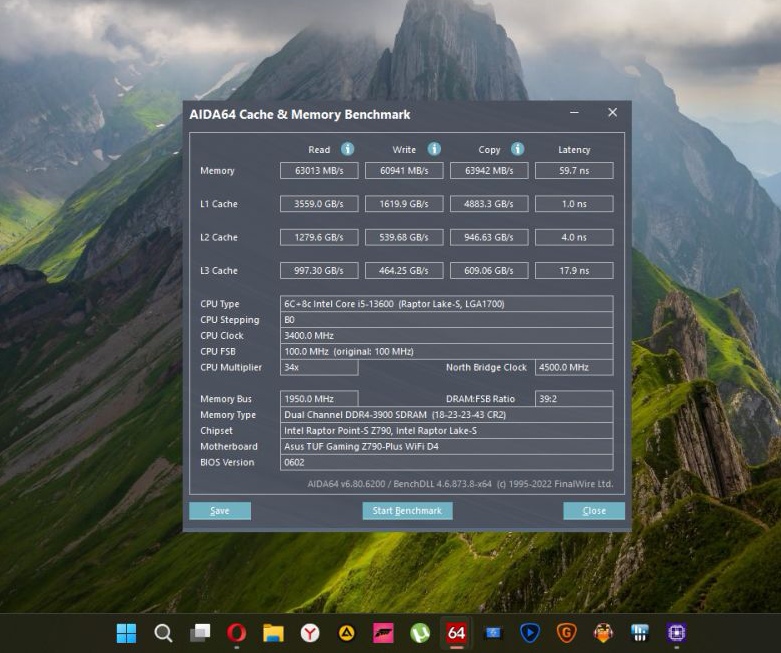Click L3 Cache latency 17.9 ns
Viewport: 781px width, 653px height.
574,270
